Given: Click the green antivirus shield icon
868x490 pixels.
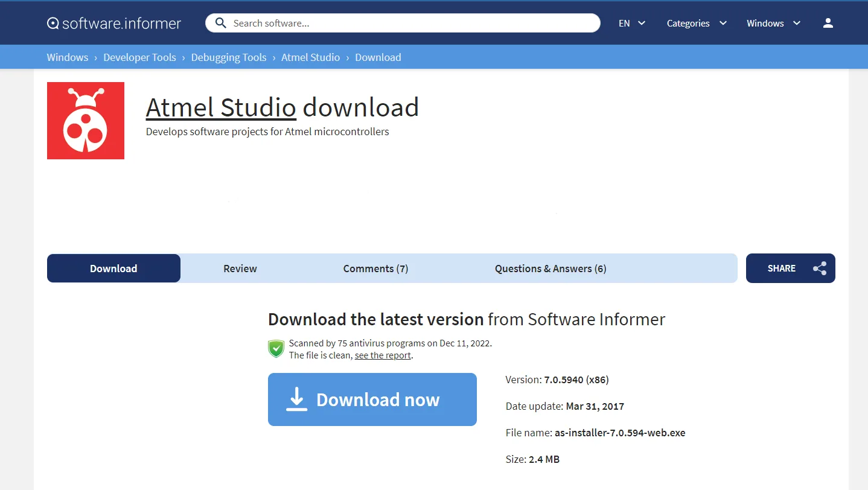Looking at the screenshot, I should click(276, 349).
